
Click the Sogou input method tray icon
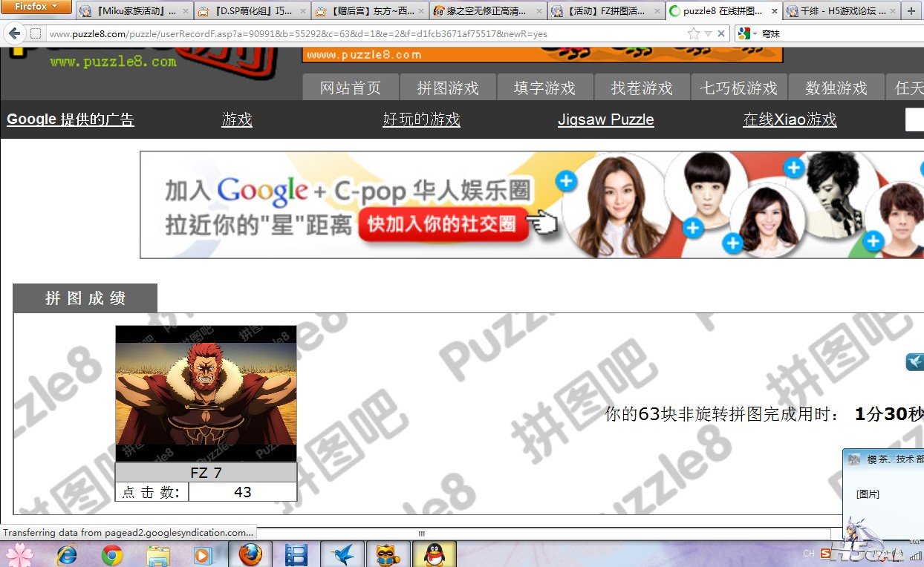coord(825,554)
